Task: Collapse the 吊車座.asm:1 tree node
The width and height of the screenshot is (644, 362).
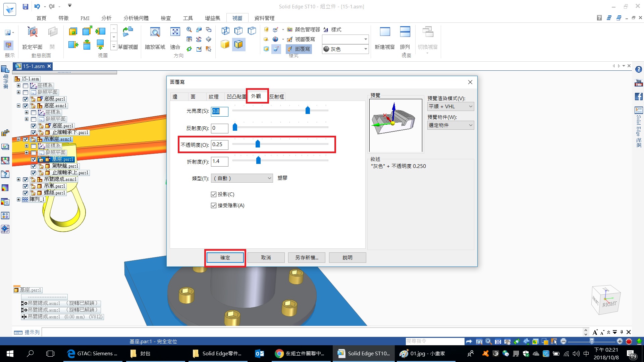Action: (18, 139)
